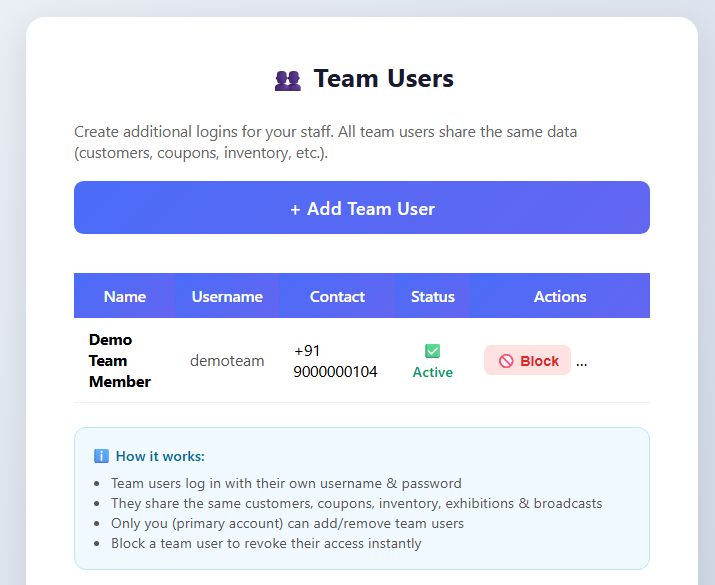The image size is (715, 585).
Task: Select the +91 9000000104 contact cell
Action: [x=335, y=361]
